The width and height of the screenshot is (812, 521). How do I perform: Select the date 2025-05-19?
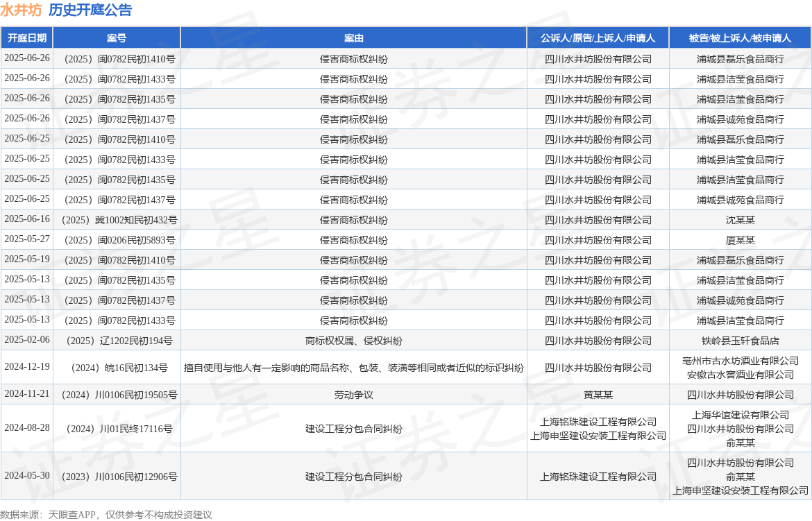pos(27,259)
